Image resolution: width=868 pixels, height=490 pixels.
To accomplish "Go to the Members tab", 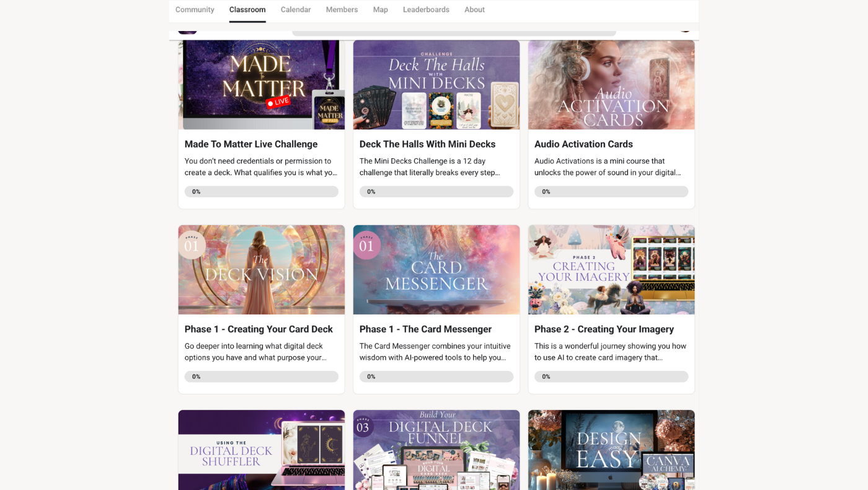I will [342, 10].
